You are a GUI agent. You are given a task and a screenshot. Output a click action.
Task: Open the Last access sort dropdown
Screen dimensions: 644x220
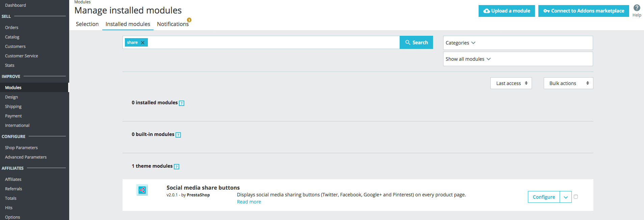point(511,83)
